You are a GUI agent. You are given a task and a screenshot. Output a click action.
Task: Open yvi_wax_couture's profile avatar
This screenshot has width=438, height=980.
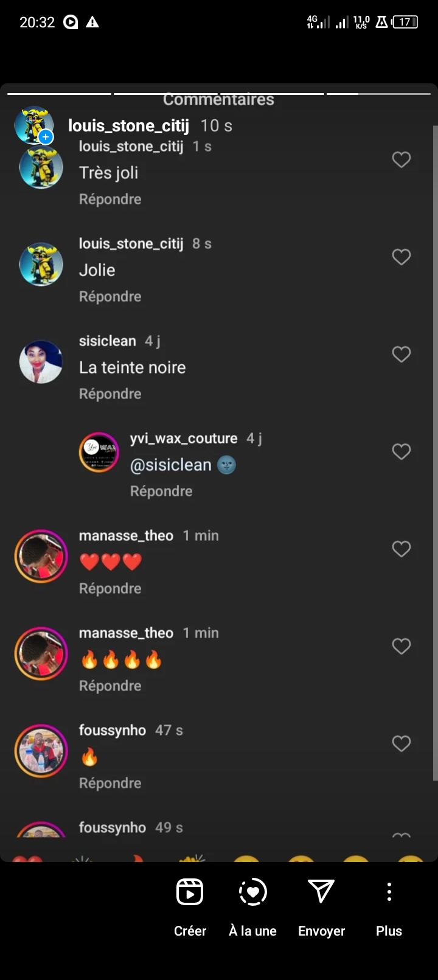click(x=99, y=452)
